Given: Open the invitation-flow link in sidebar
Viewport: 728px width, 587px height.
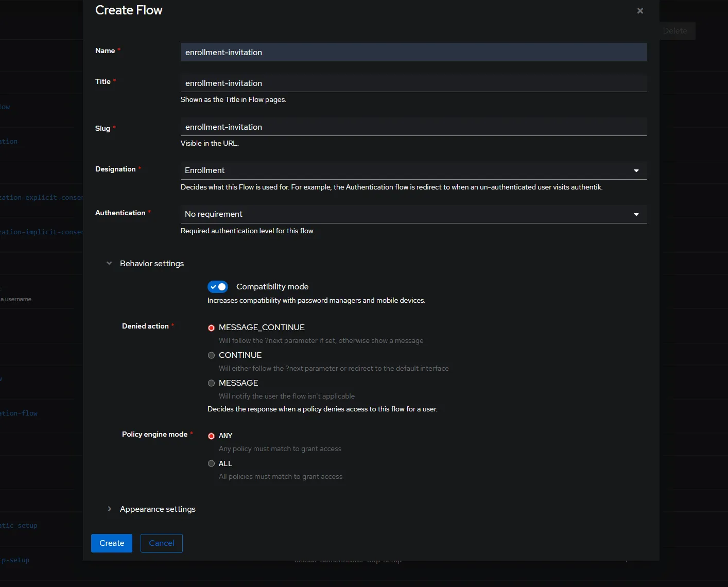Looking at the screenshot, I should pyautogui.click(x=20, y=413).
